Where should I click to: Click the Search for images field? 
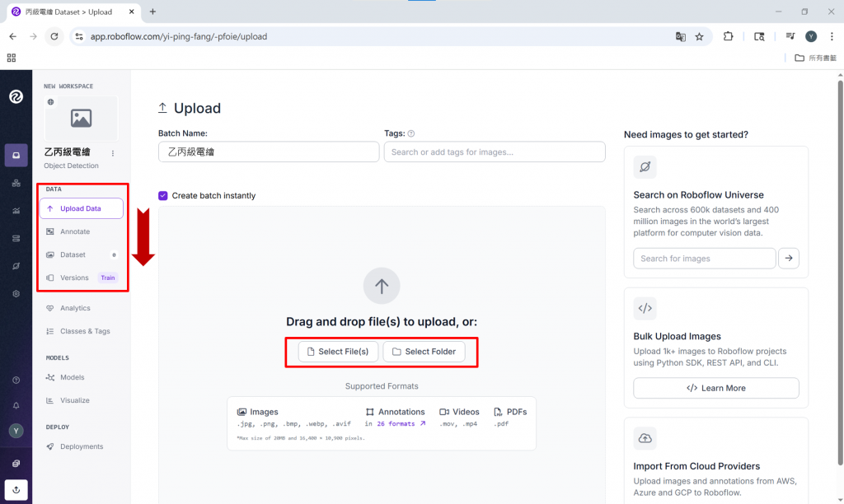click(705, 259)
